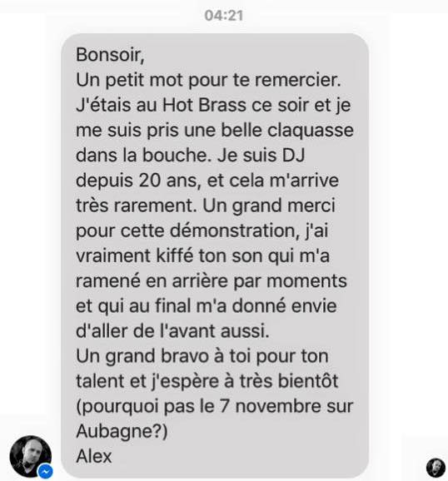Click the word "démonstration," in message

coord(235,231)
